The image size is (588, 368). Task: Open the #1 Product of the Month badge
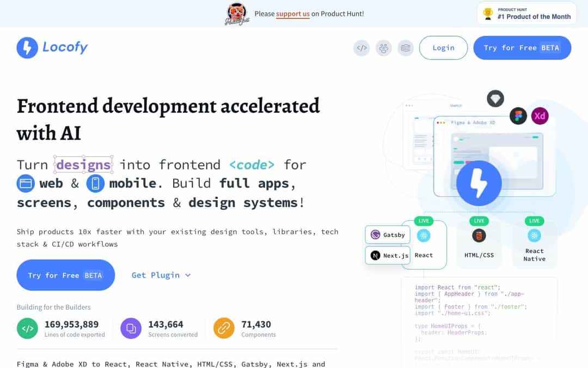[x=526, y=13]
